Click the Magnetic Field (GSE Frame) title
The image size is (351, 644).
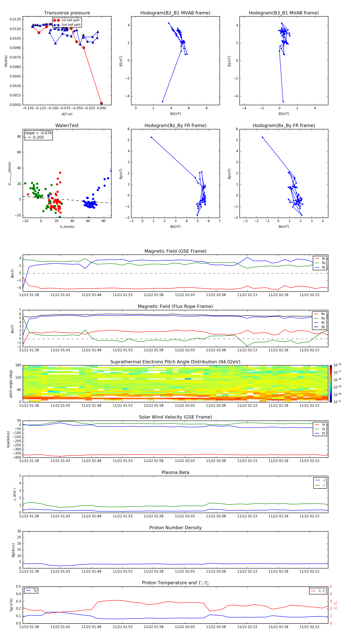point(175,251)
